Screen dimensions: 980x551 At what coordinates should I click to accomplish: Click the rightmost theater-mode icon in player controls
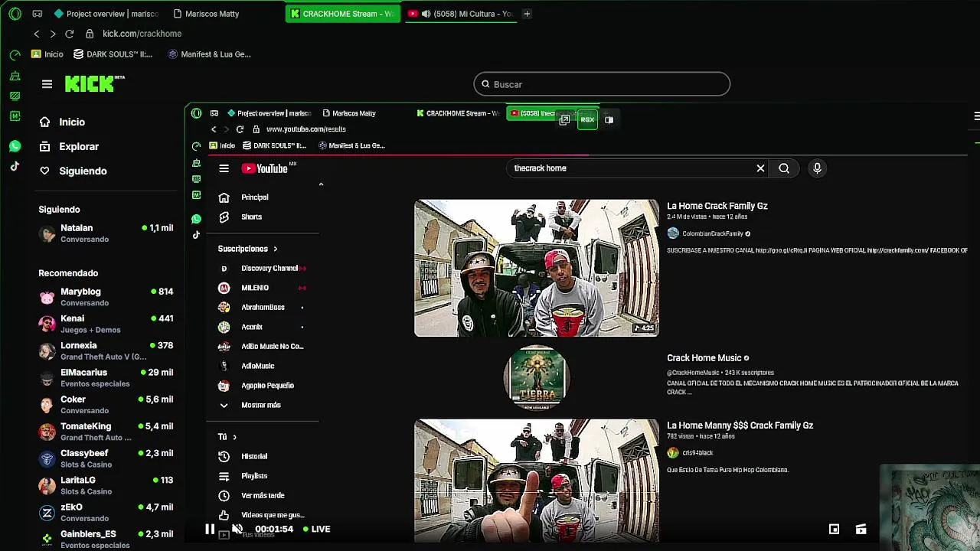tap(861, 529)
